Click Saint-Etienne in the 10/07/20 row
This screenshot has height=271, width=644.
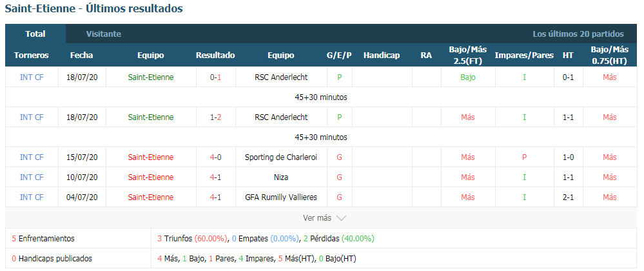(x=151, y=177)
